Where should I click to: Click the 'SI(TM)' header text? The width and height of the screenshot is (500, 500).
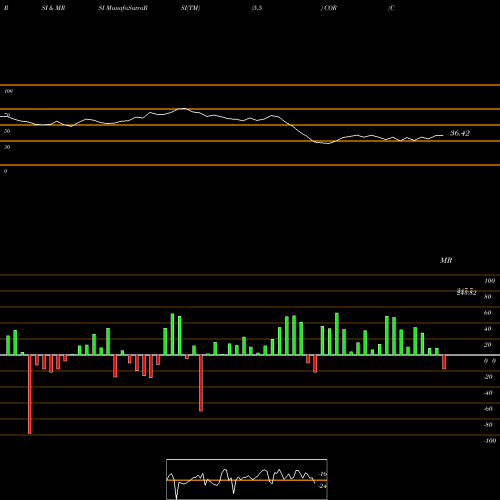(190, 8)
